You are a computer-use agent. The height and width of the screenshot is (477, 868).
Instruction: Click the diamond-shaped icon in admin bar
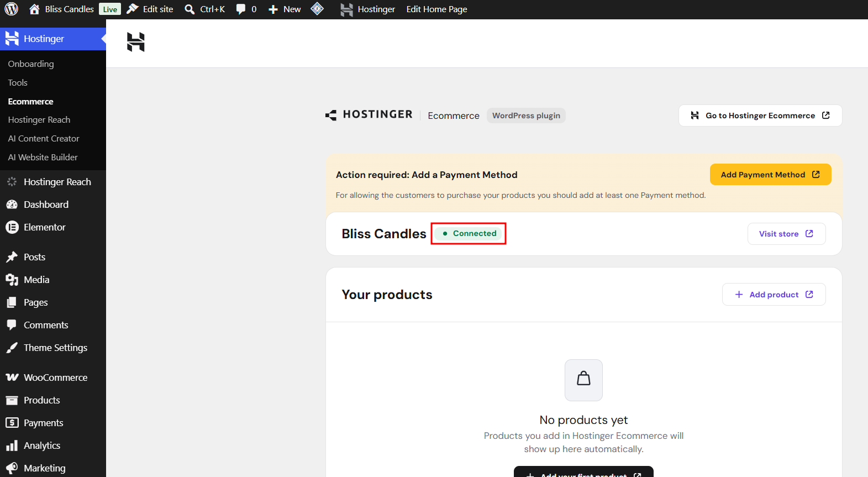[317, 9]
